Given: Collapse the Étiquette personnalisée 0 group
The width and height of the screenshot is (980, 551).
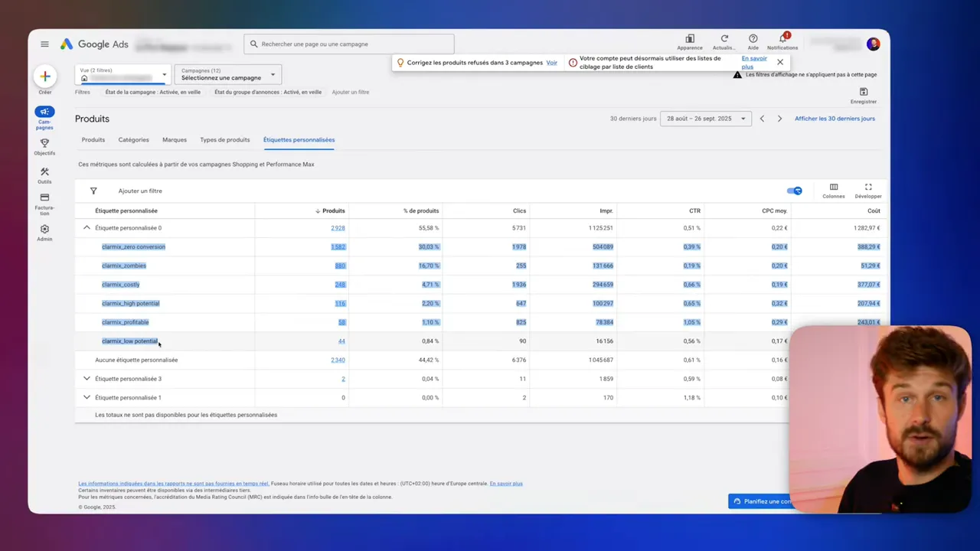Looking at the screenshot, I should pyautogui.click(x=87, y=227).
